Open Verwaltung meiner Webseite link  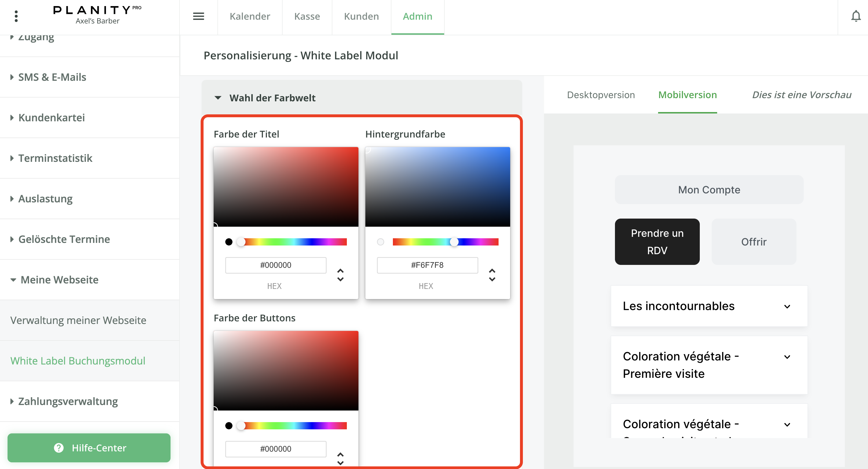[x=78, y=320]
